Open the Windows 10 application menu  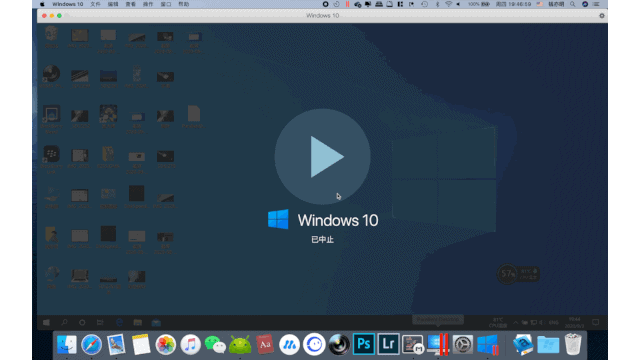[67, 4]
